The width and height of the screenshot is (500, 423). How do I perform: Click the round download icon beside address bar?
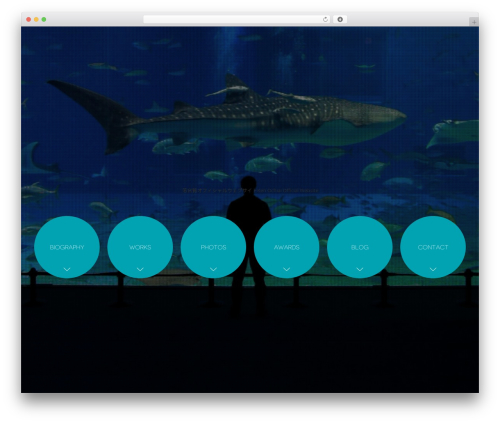340,19
